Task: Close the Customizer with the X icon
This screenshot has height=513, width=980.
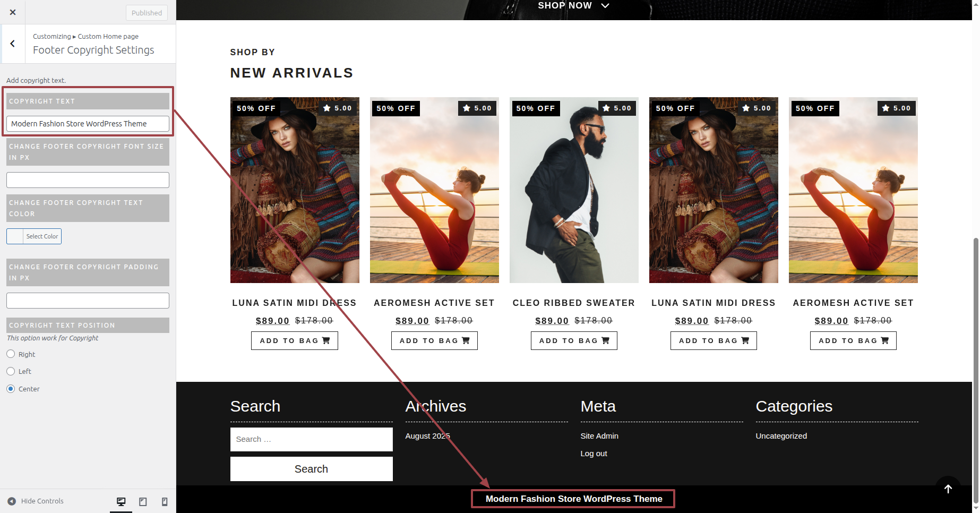Action: 13,12
